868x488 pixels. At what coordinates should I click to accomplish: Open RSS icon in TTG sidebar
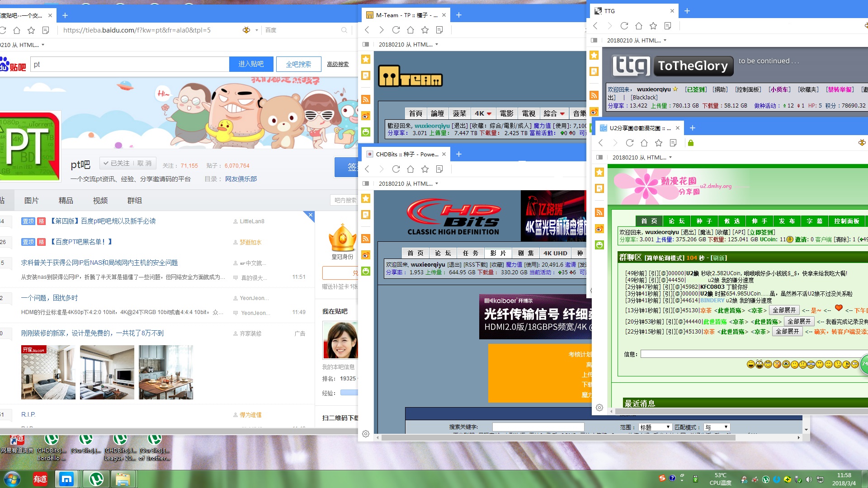click(594, 95)
